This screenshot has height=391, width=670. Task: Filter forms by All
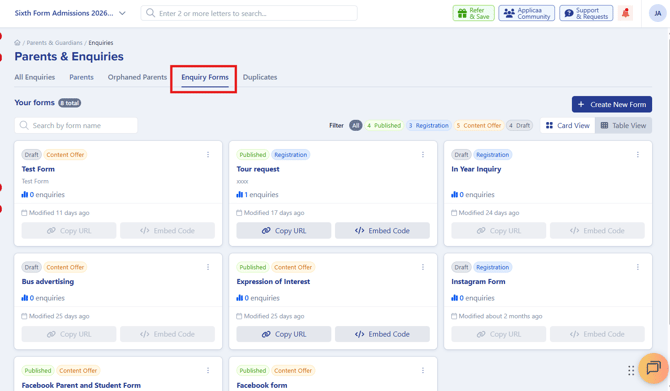point(356,126)
